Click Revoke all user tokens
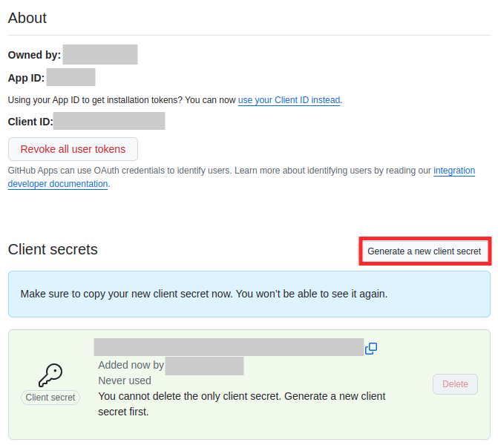This screenshot has height=448, width=498. [x=73, y=149]
